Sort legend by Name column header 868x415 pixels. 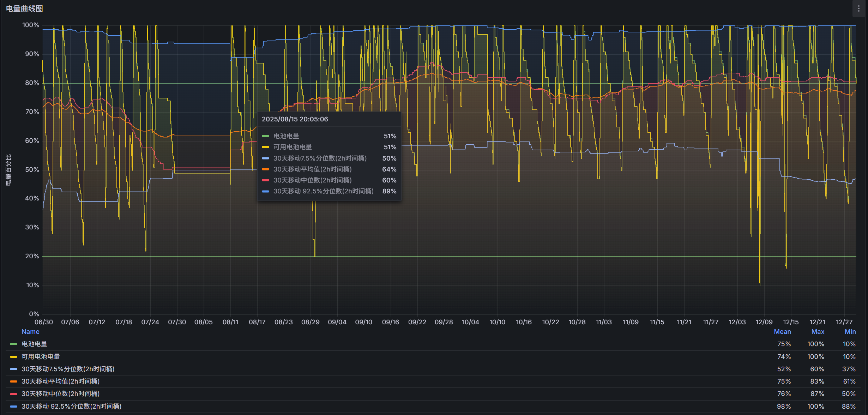pos(30,332)
